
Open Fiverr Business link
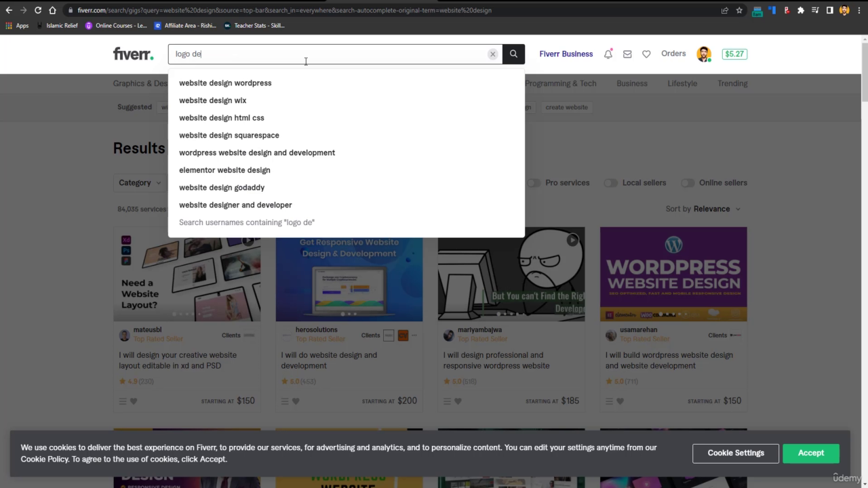[x=566, y=54]
